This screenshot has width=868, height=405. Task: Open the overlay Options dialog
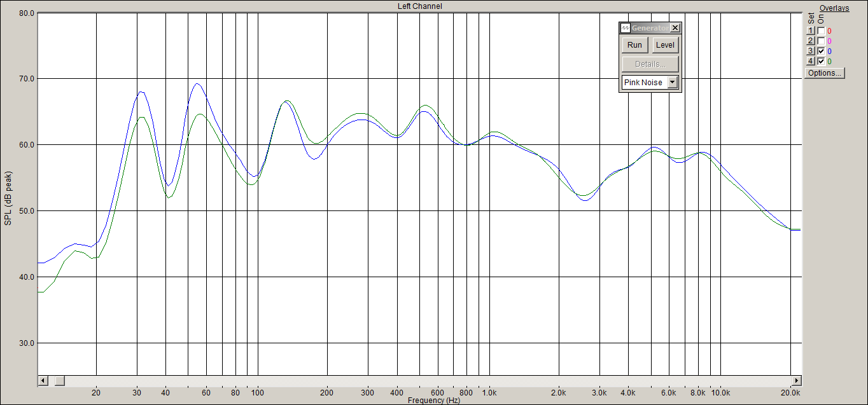825,72
